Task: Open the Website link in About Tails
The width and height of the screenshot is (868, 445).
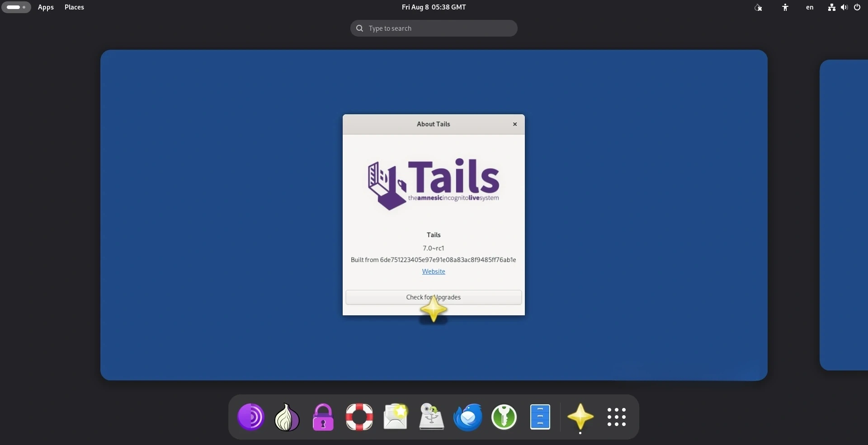Action: [434, 272]
